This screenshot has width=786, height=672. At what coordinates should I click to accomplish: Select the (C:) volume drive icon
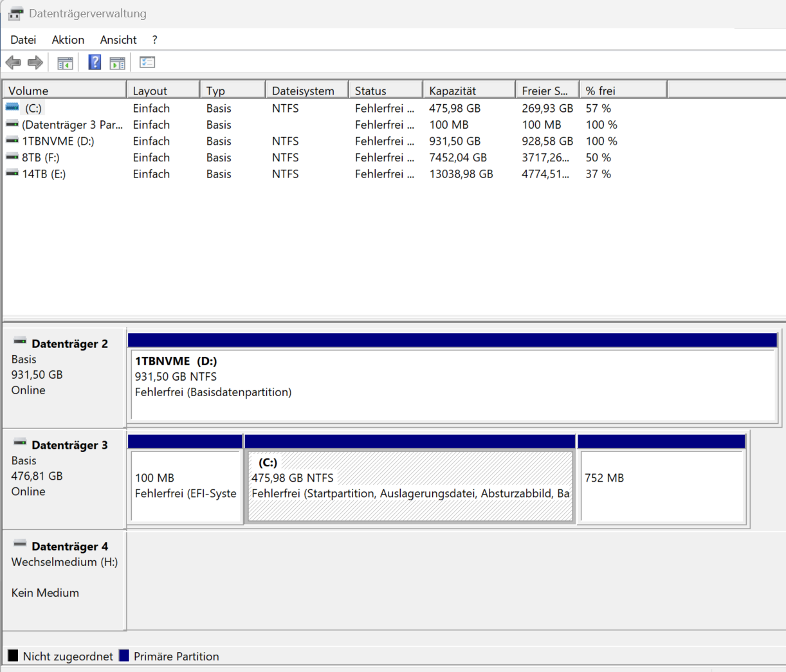tap(12, 107)
